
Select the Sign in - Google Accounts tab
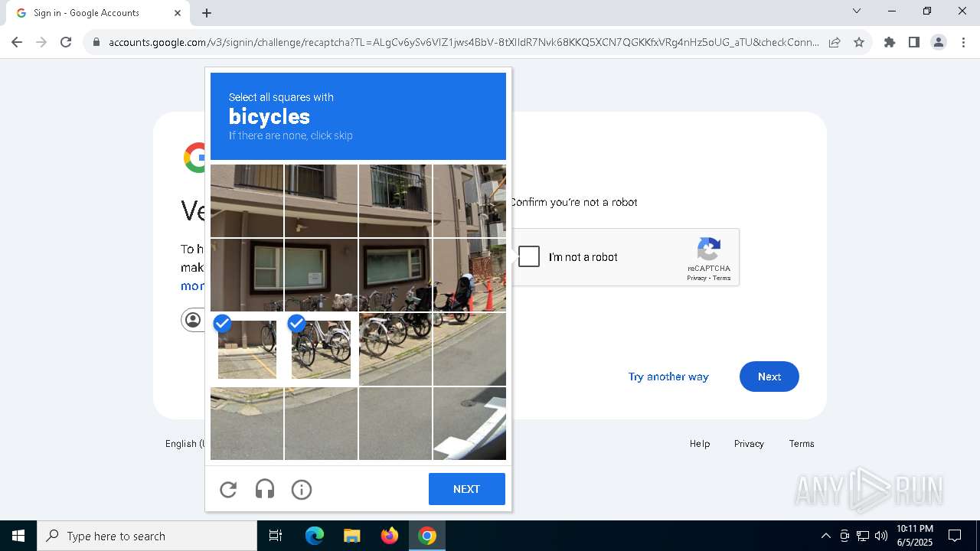[x=98, y=13]
